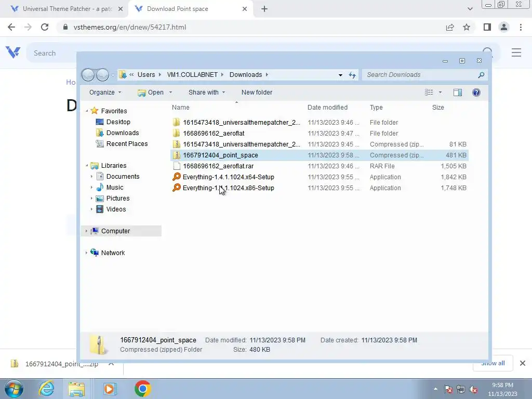Screen dimensions: 532x399
Task: Open the view options dropdown arrow
Action: click(440, 92)
